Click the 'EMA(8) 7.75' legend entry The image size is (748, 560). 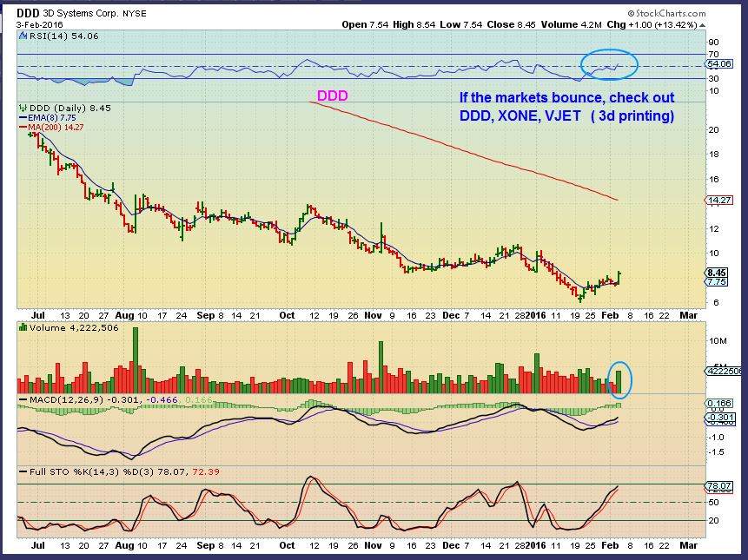coord(47,118)
